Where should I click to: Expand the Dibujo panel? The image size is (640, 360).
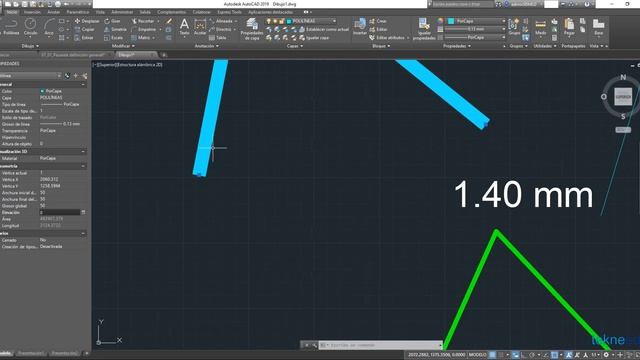pos(31,46)
